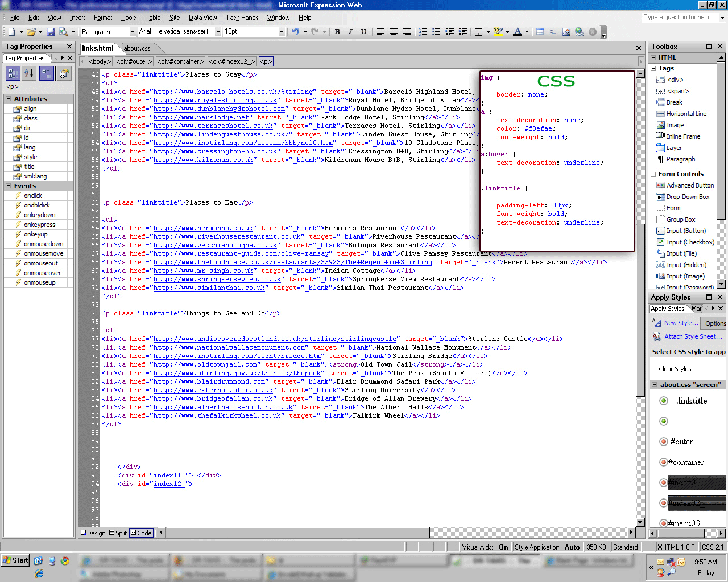Click the font color swatch button
The image size is (728, 582).
517,32
